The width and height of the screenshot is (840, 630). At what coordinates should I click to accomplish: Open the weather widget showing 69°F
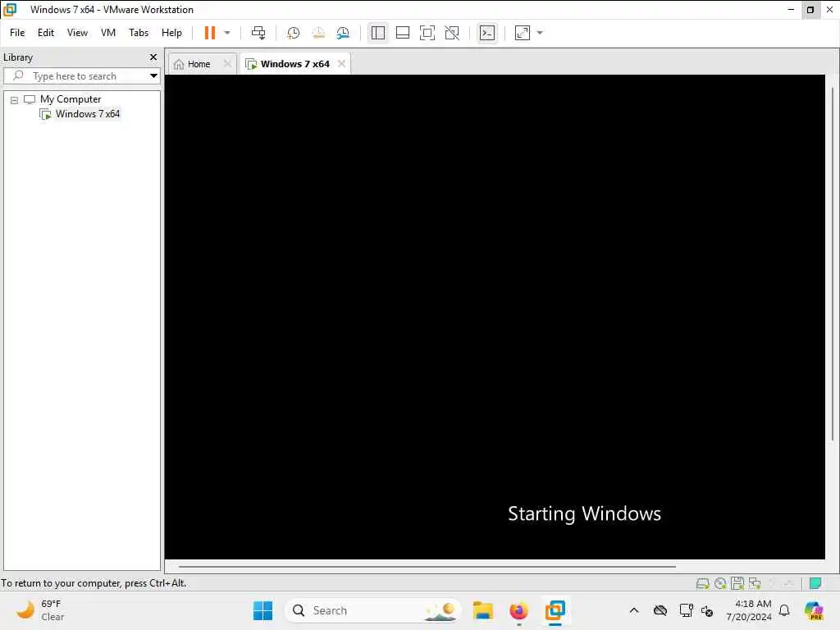click(40, 610)
